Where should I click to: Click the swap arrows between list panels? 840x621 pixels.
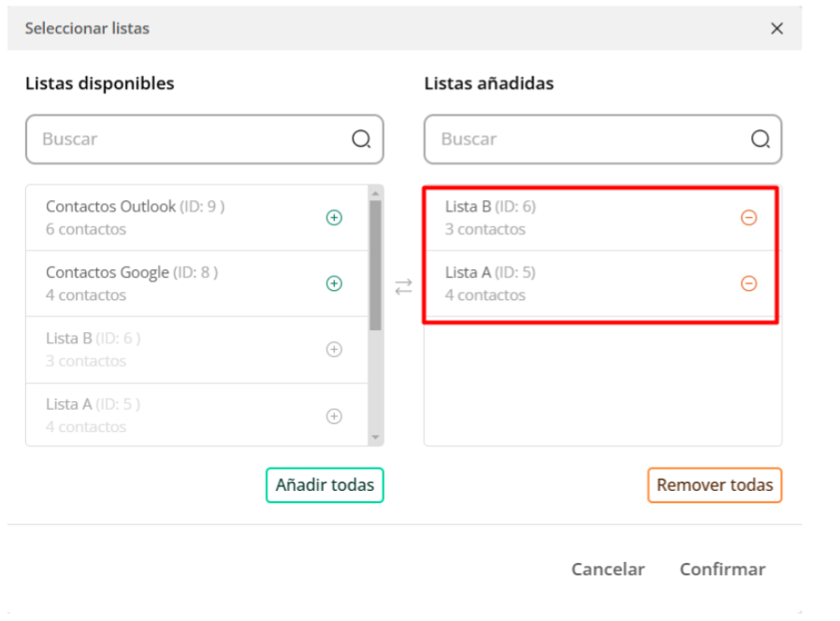(x=403, y=287)
